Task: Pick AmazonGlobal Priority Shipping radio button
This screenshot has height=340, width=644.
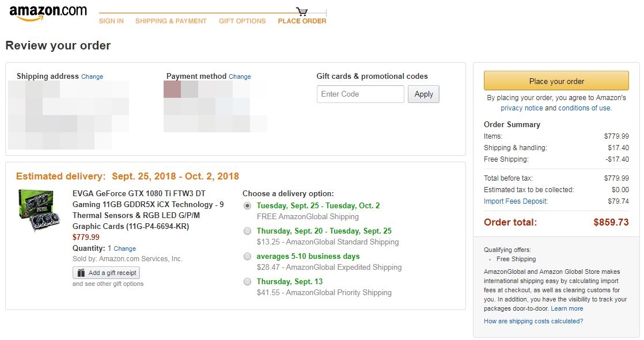Action: point(248,282)
